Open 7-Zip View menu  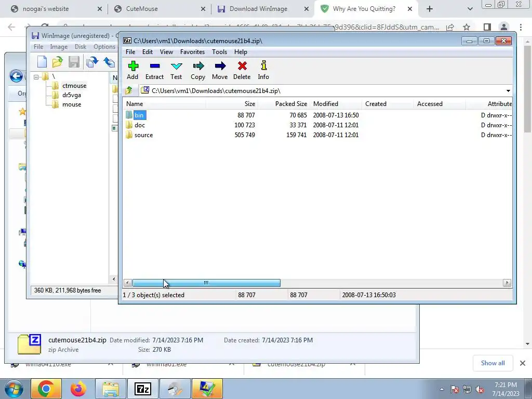(x=166, y=52)
